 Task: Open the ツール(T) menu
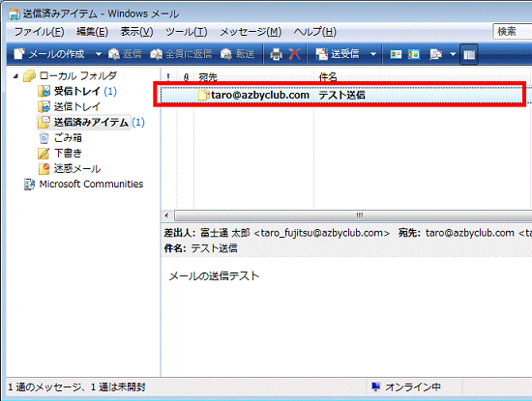click(187, 32)
